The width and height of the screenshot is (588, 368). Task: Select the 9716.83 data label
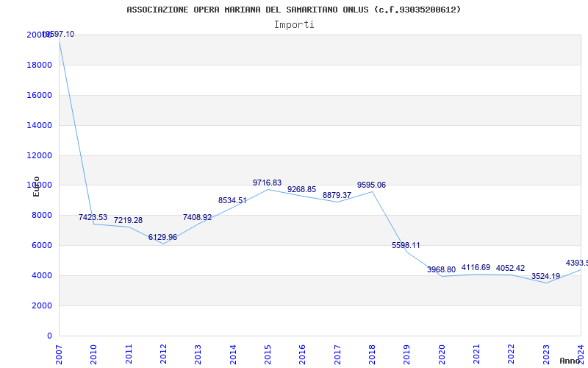[267, 183]
